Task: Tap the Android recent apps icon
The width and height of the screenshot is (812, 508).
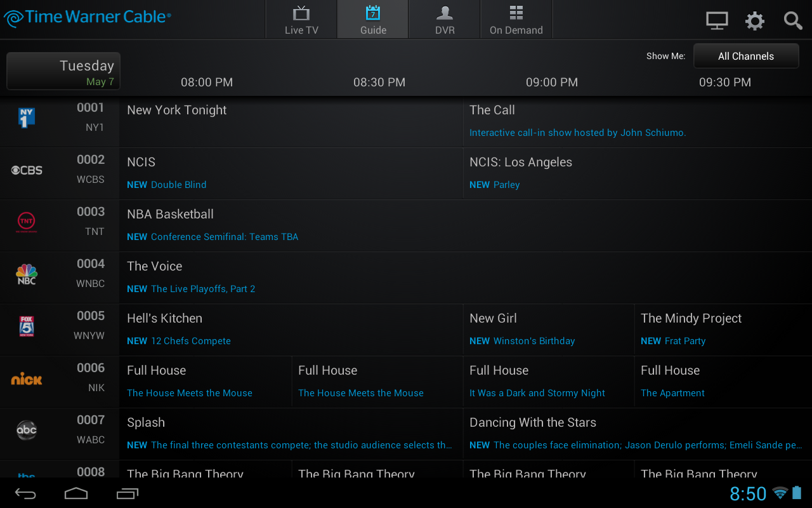Action: pyautogui.click(x=127, y=493)
